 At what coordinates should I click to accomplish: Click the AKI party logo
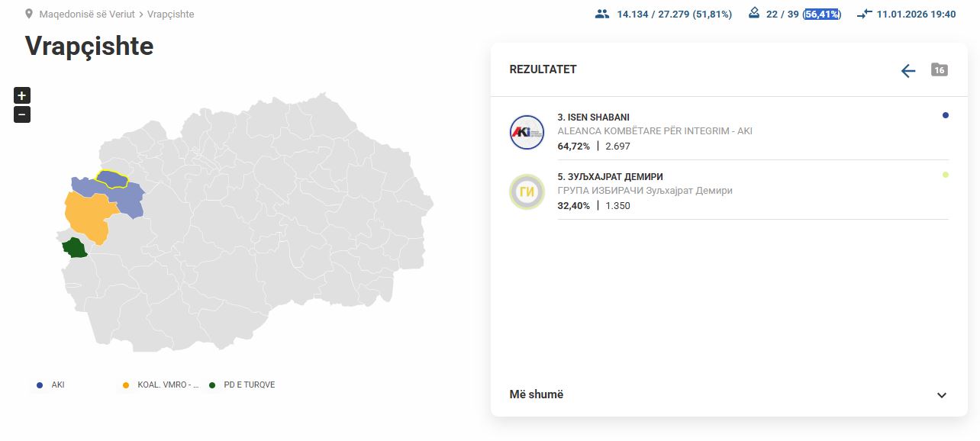(527, 132)
